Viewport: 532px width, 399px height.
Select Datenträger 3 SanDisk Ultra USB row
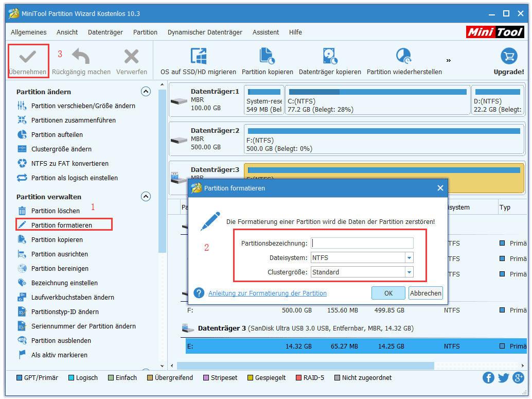(298, 328)
